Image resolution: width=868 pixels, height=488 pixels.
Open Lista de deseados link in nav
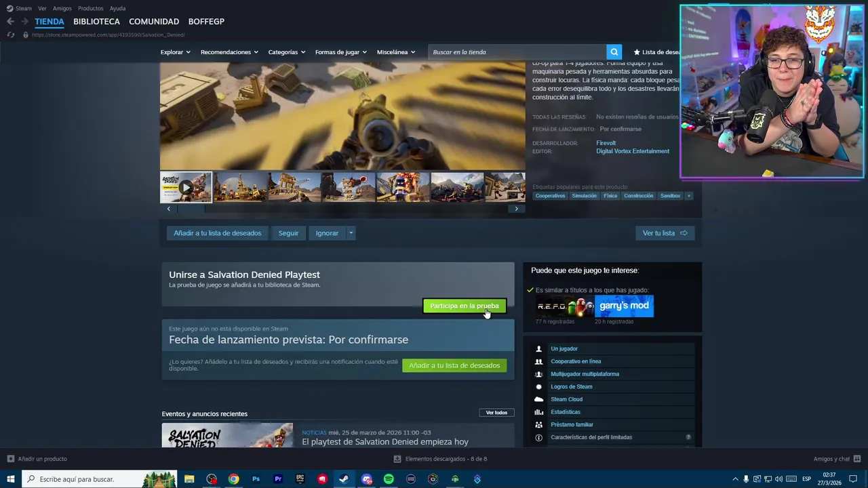(x=658, y=52)
